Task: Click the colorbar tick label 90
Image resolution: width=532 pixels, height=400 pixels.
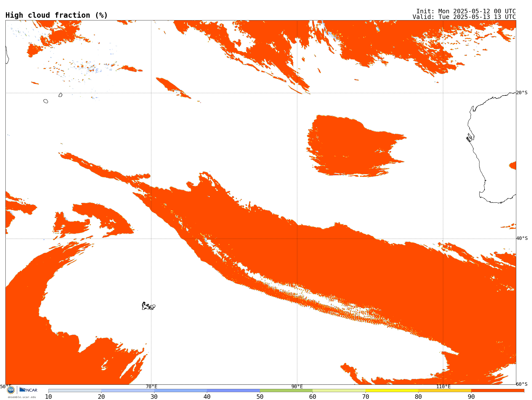Action: [x=471, y=397]
